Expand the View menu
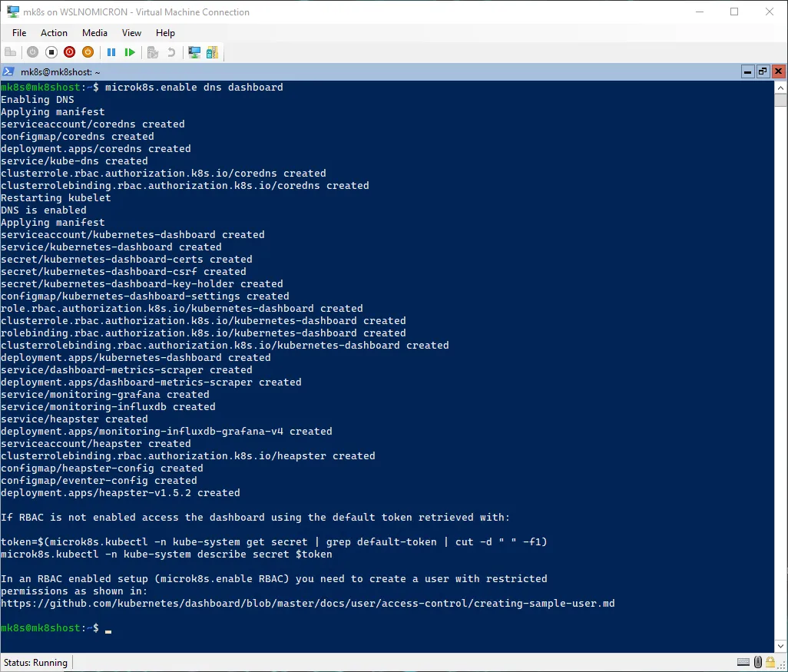Image resolution: width=788 pixels, height=672 pixels. [131, 33]
